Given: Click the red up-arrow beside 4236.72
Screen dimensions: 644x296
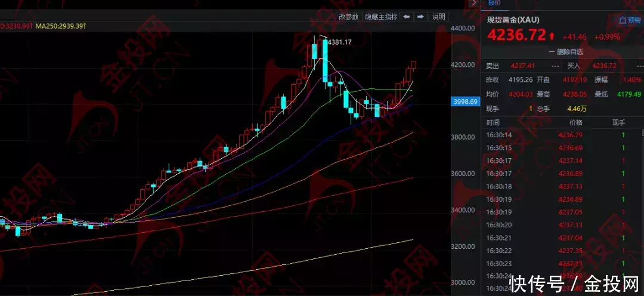Looking at the screenshot, I should point(552,36).
